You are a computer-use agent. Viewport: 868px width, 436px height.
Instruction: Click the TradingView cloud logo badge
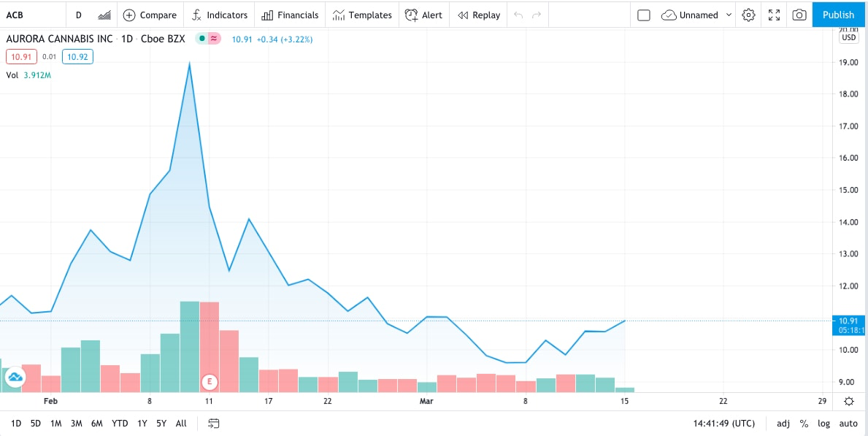coord(15,378)
